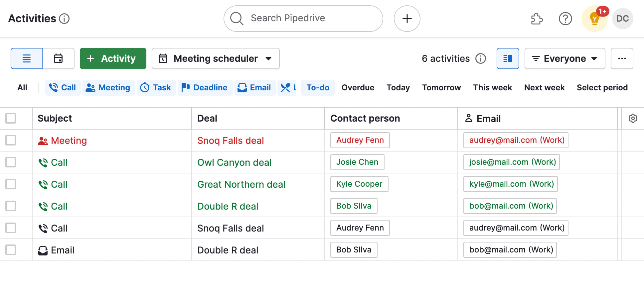Click the josie@mail.com email chip
The image size is (644, 289).
click(x=512, y=162)
